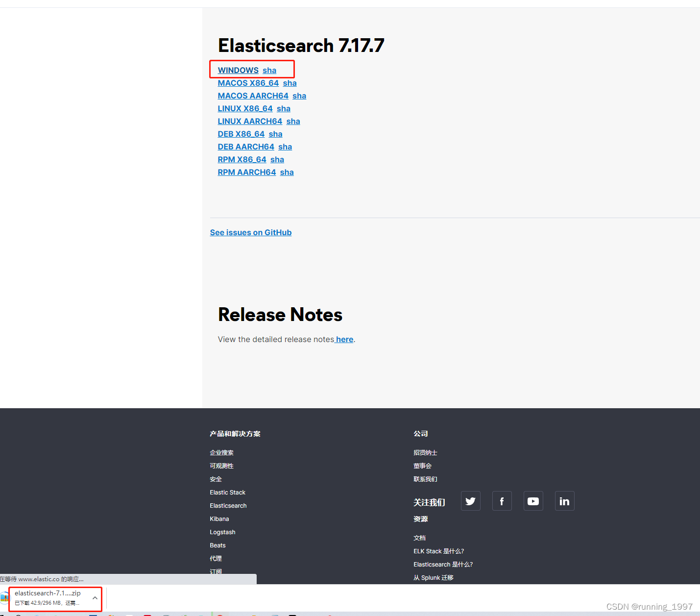Open the Beats footer link
The width and height of the screenshot is (700, 616).
click(217, 545)
